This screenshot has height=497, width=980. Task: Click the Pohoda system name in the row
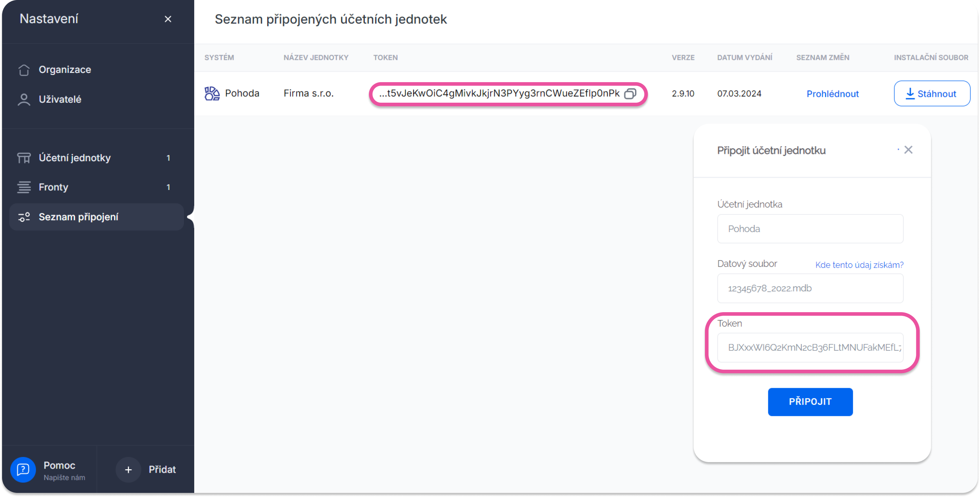point(242,93)
